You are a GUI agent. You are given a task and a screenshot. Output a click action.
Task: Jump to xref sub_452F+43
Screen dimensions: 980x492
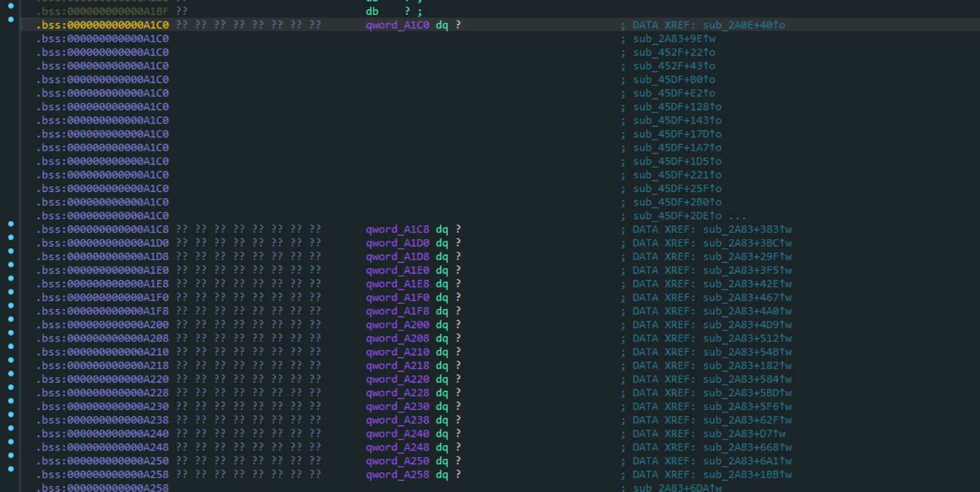pos(674,66)
